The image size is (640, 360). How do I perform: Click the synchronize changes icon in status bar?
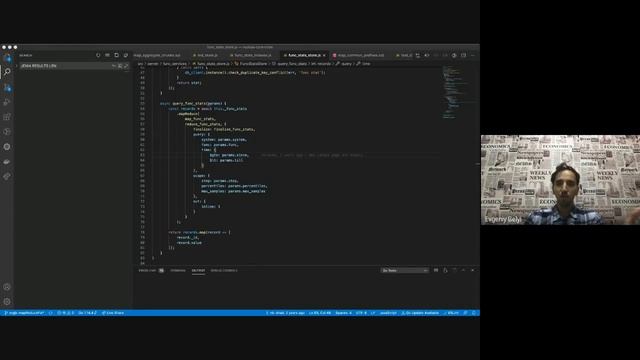click(51, 313)
